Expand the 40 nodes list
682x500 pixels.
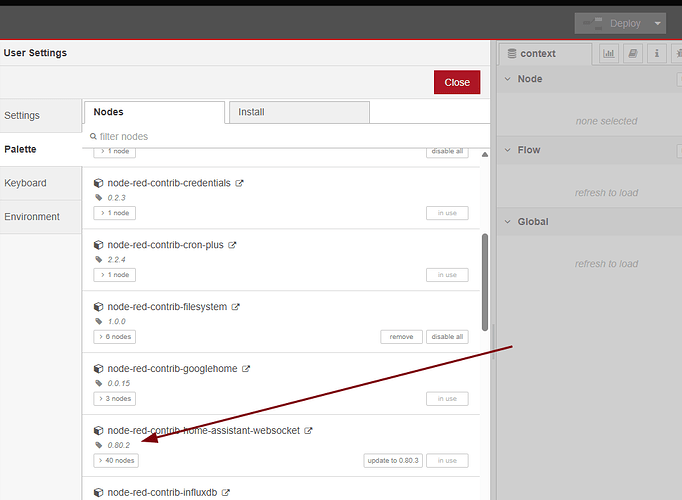(116, 461)
